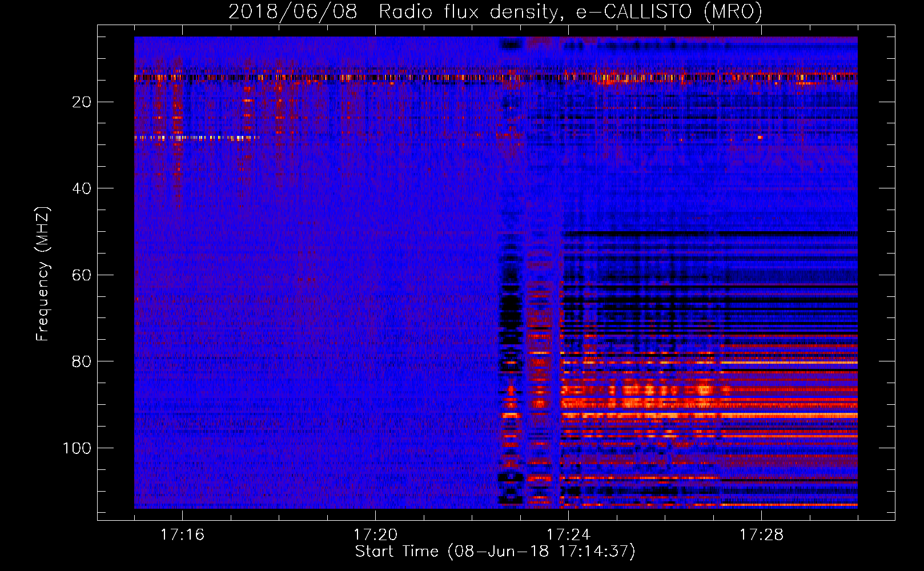Click the 20 frequency tick label

[x=82, y=102]
